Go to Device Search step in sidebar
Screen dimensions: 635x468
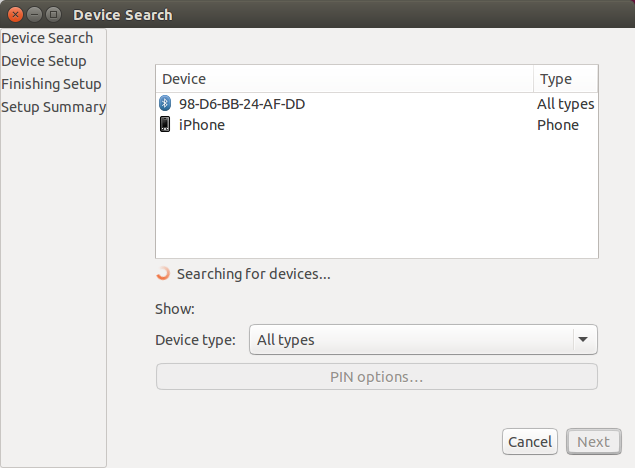[47, 38]
